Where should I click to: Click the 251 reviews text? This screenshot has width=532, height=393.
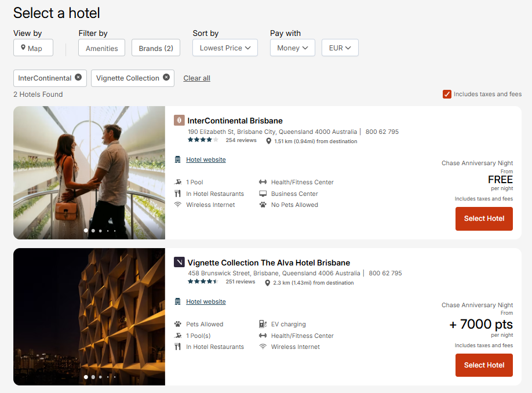241,282
